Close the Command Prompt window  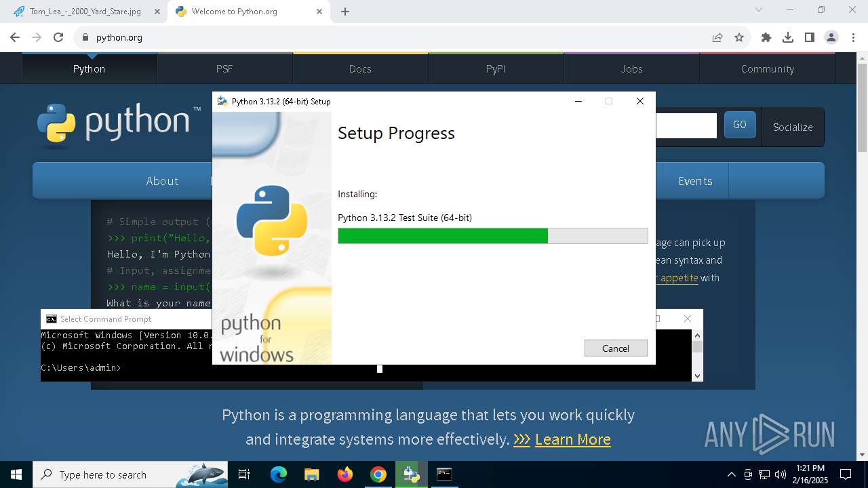(688, 319)
